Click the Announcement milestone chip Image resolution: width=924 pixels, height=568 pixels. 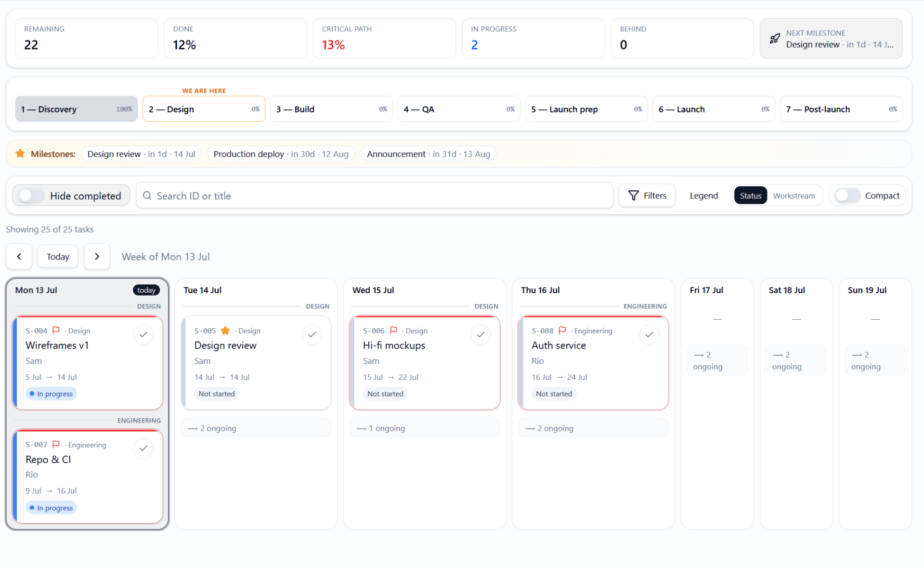tap(429, 154)
